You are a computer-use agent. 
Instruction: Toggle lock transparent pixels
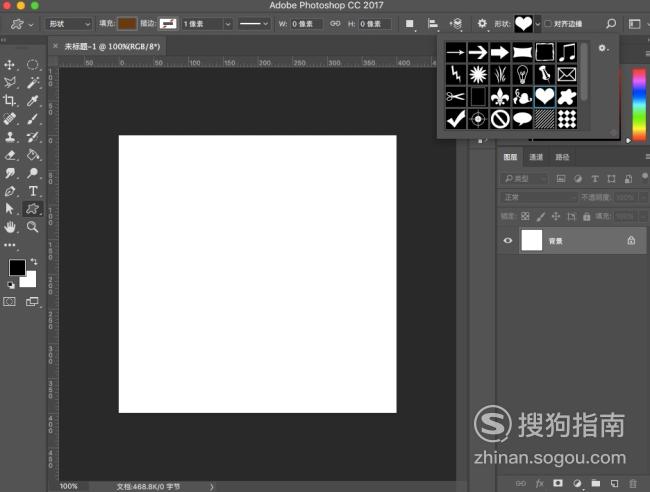pos(525,216)
